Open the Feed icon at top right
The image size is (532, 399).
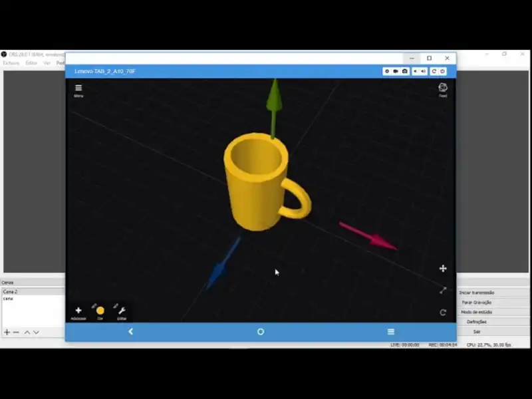click(443, 88)
